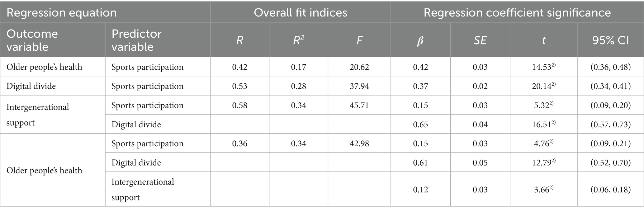This screenshot has width=644, height=212.
Task: Click the β coefficient 0.65
Action: (420, 125)
